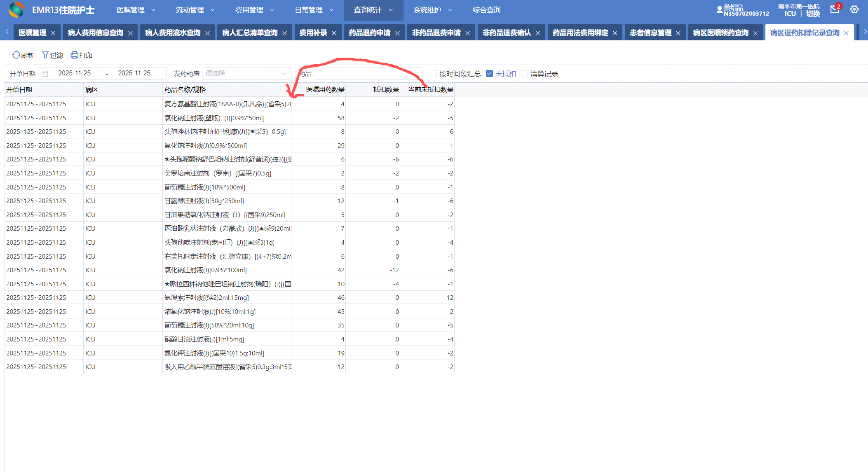Click the filter funnel icon
Viewport: 868px width, 472px height.
click(x=45, y=55)
